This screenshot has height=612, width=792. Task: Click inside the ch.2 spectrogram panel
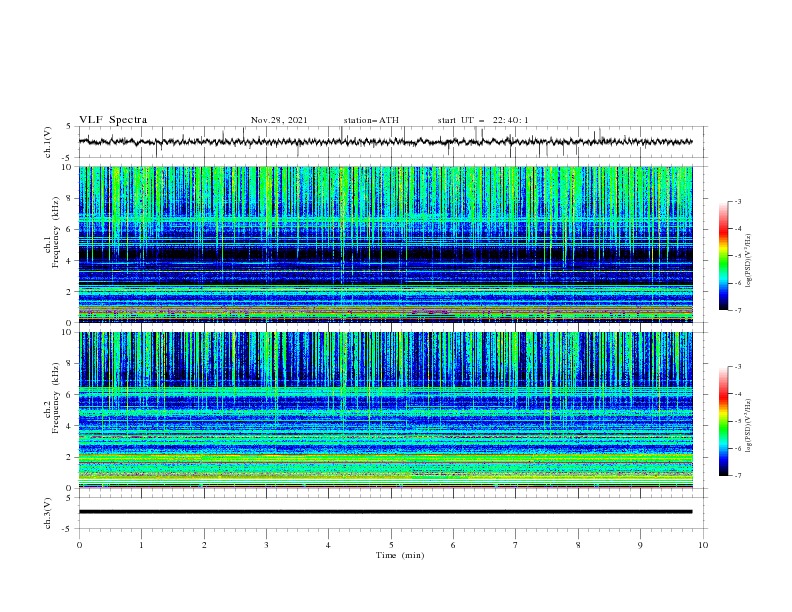tap(386, 410)
